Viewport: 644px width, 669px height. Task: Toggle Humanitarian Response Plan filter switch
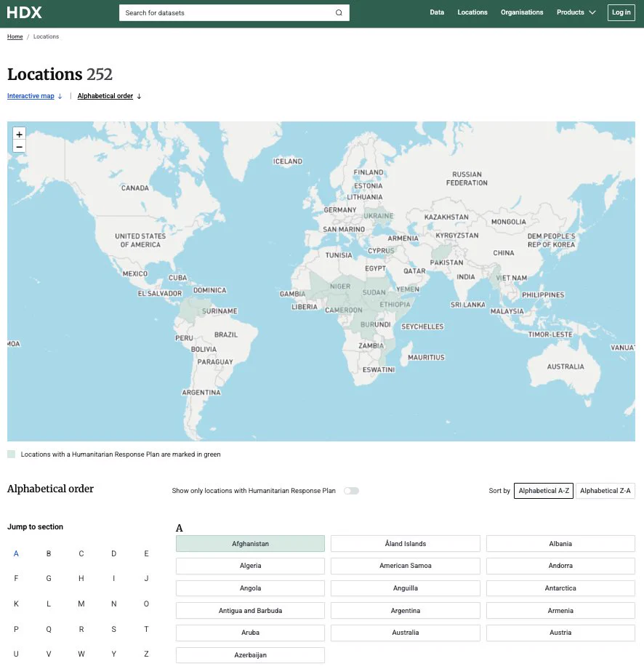[351, 491]
